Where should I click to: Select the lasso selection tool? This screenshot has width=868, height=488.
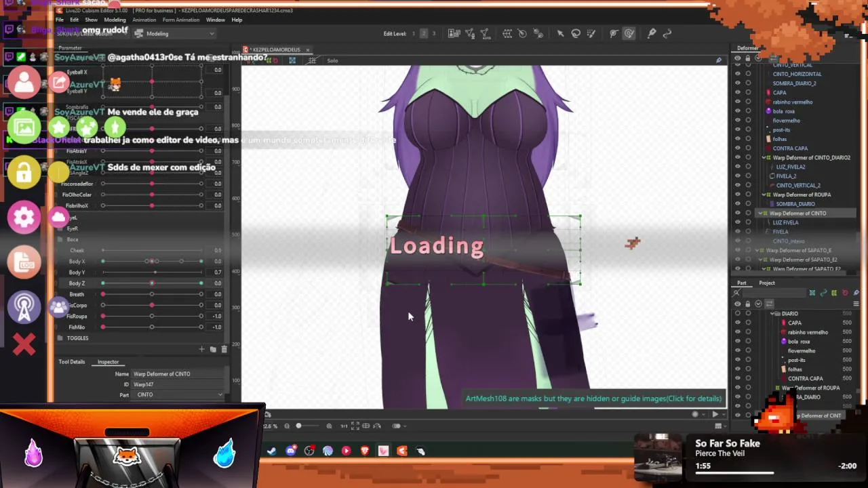(x=576, y=33)
